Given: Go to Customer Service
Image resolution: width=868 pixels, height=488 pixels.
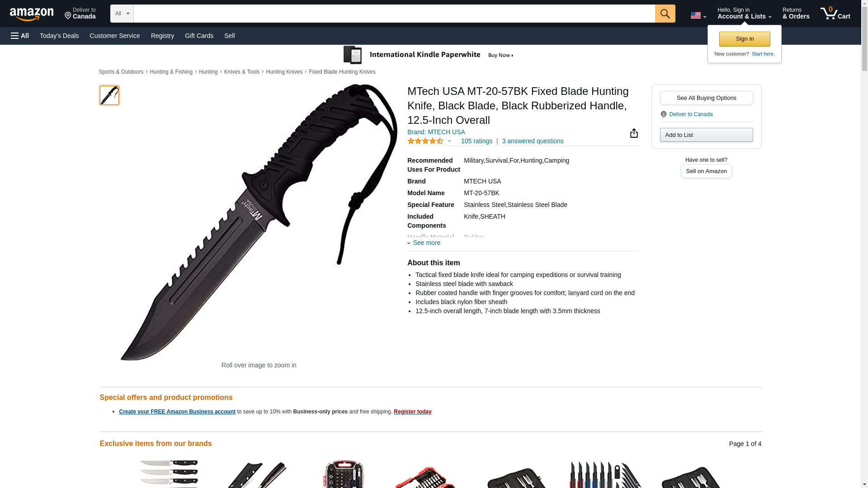Looking at the screenshot, I should [x=115, y=36].
